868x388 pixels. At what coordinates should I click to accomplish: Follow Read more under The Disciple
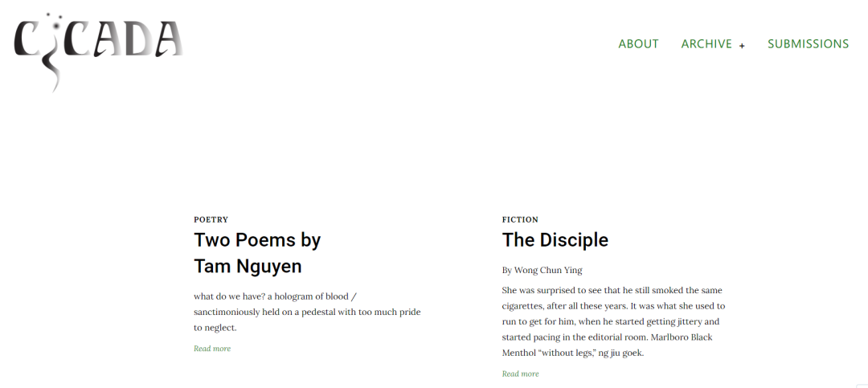click(x=520, y=374)
